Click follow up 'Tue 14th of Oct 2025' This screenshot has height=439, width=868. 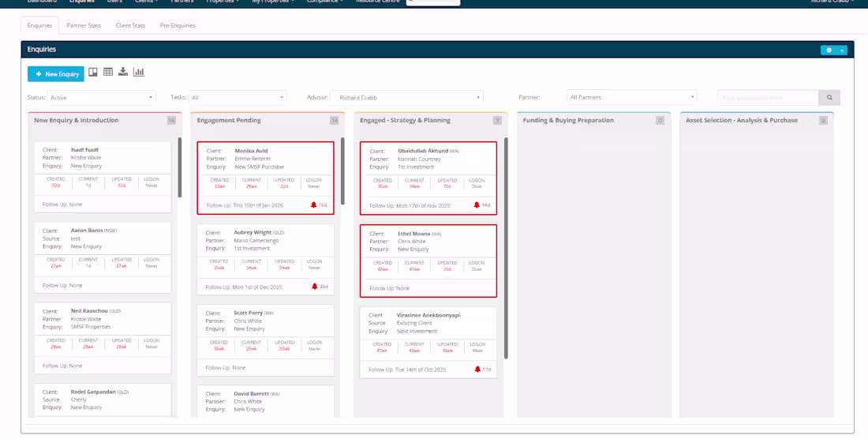pos(421,370)
